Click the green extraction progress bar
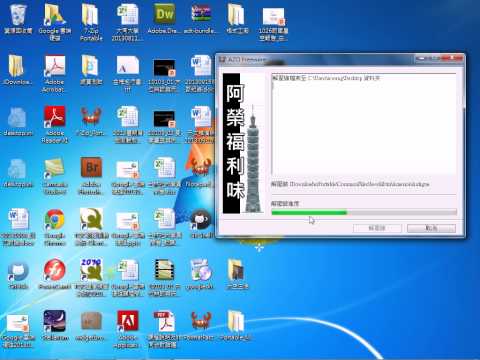 click(x=364, y=212)
